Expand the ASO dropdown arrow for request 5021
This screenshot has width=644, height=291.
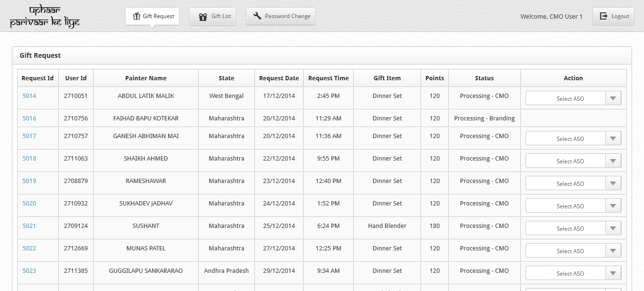(613, 228)
